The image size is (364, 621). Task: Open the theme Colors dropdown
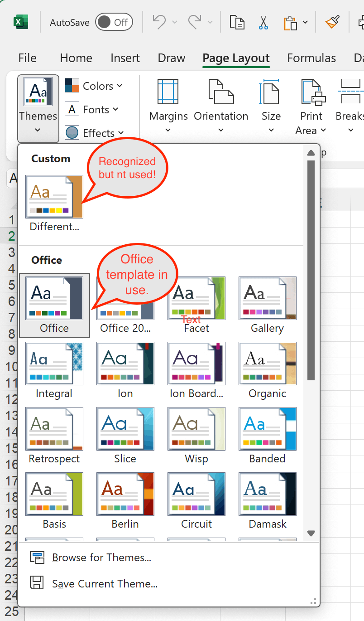(94, 86)
